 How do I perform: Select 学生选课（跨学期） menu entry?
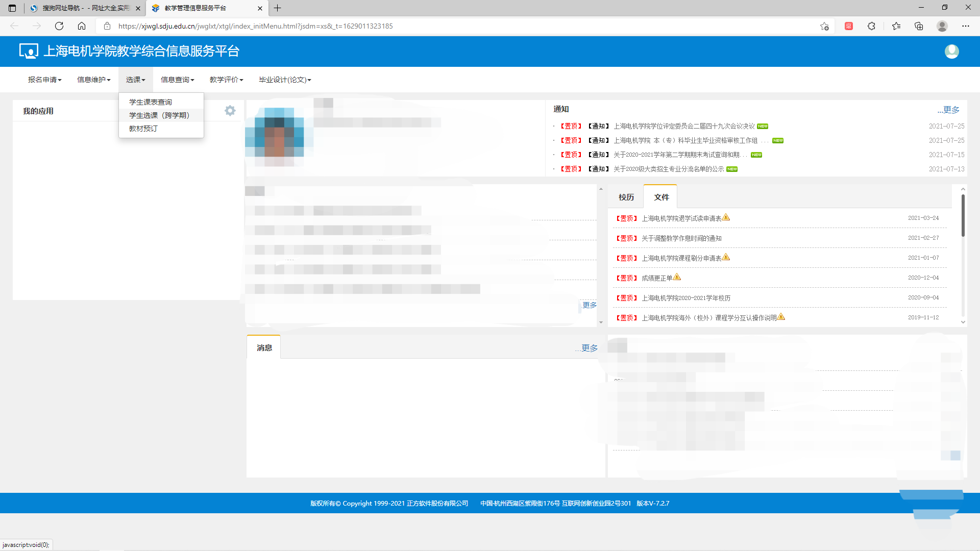pyautogui.click(x=159, y=115)
